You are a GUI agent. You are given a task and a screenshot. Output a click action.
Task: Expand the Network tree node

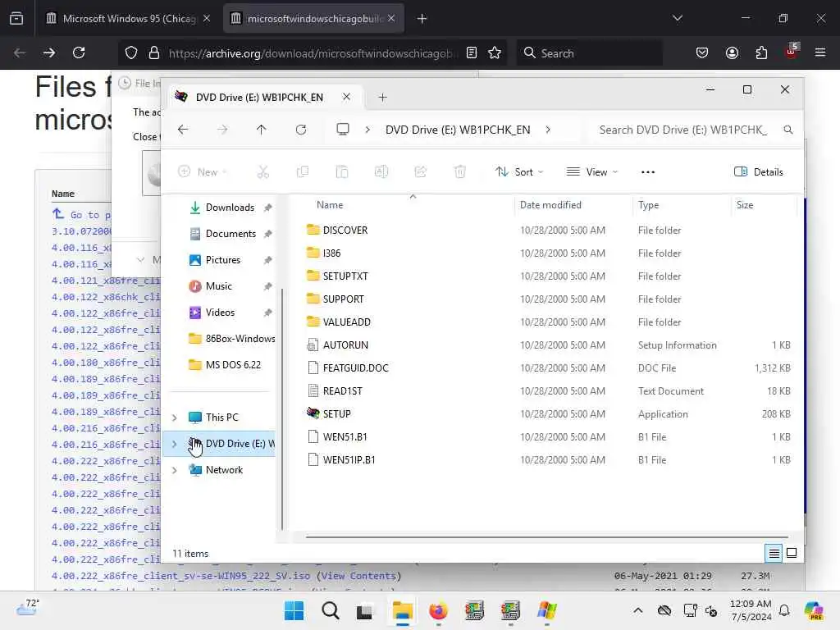click(175, 470)
